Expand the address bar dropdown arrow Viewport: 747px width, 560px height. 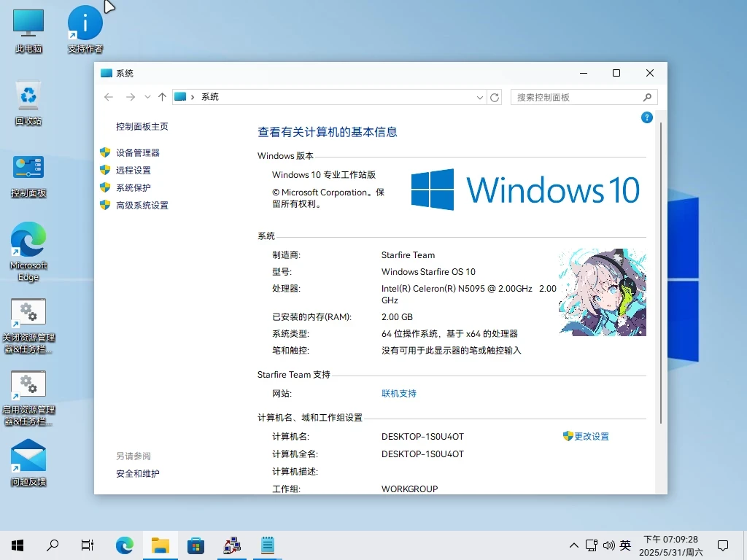click(479, 96)
